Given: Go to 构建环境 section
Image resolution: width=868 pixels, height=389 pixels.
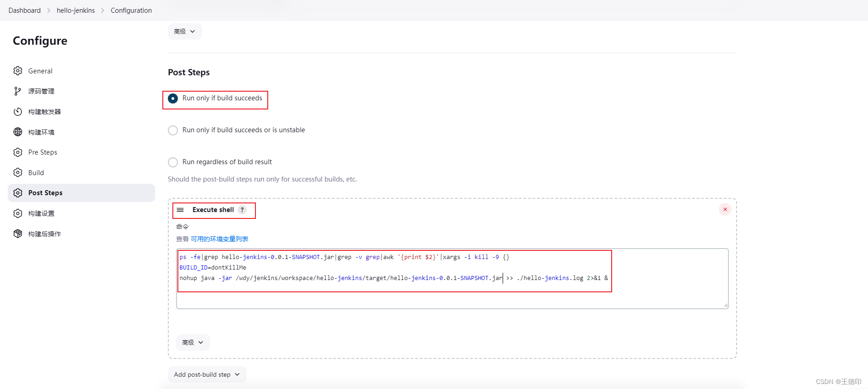Looking at the screenshot, I should tap(81, 132).
